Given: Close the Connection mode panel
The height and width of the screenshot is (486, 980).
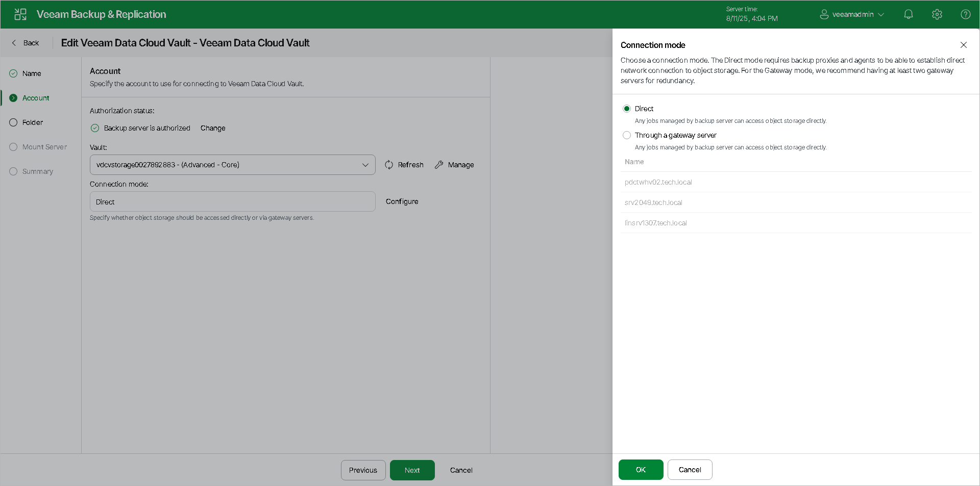Looking at the screenshot, I should pyautogui.click(x=964, y=45).
